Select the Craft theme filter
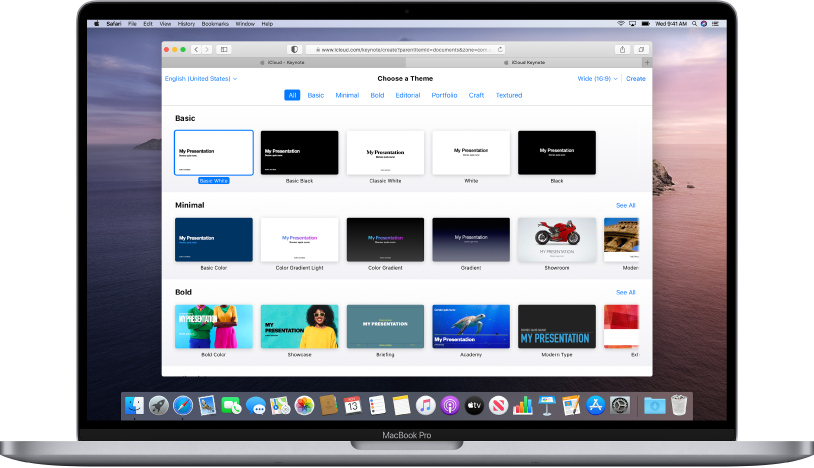 click(476, 95)
